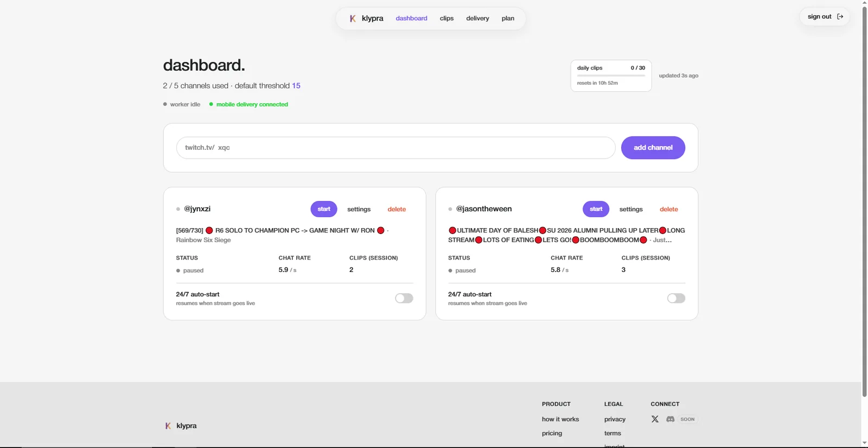
Task: Enable 24/7 auto-start for @jasontheween
Action: click(x=676, y=298)
